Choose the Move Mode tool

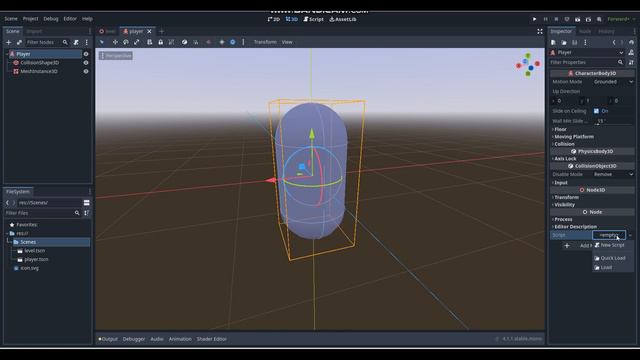(115, 42)
